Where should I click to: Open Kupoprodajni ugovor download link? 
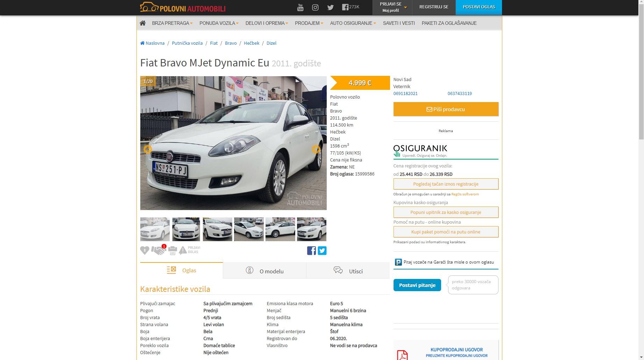coord(457,352)
